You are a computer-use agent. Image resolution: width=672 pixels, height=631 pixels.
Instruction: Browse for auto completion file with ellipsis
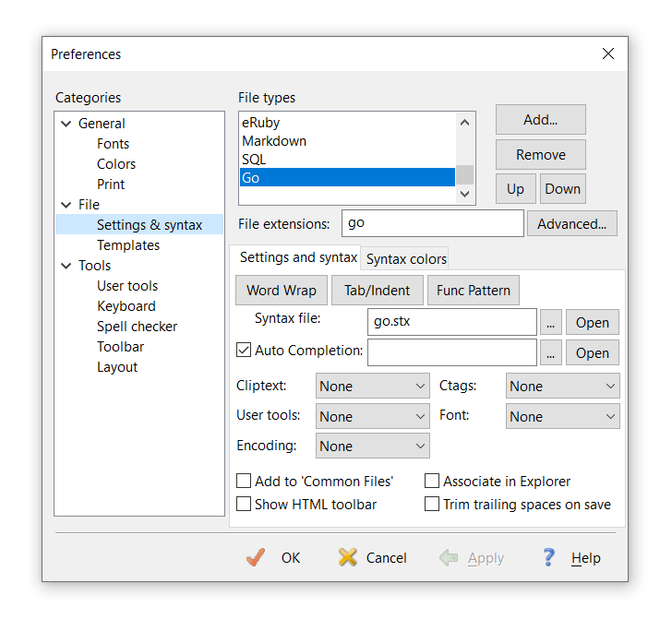[x=550, y=352]
